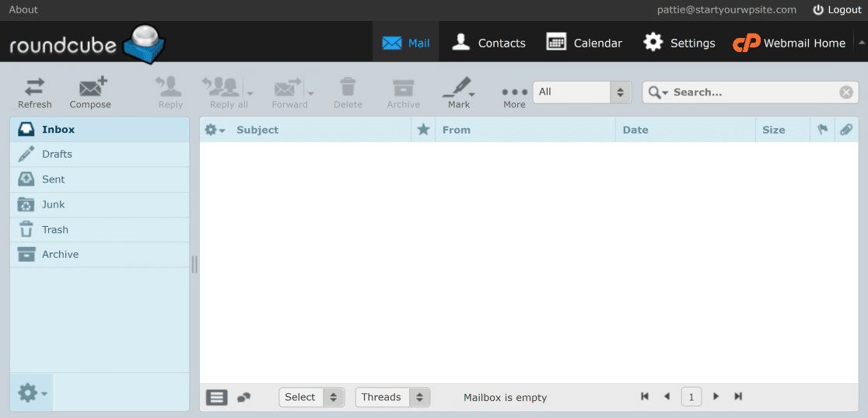868x418 pixels.
Task: Click the attachment paperclip column icon
Action: click(x=846, y=130)
